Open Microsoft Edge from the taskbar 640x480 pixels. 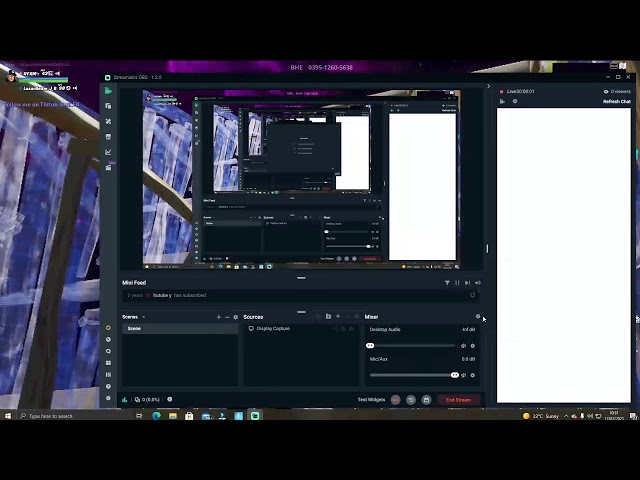click(156, 416)
